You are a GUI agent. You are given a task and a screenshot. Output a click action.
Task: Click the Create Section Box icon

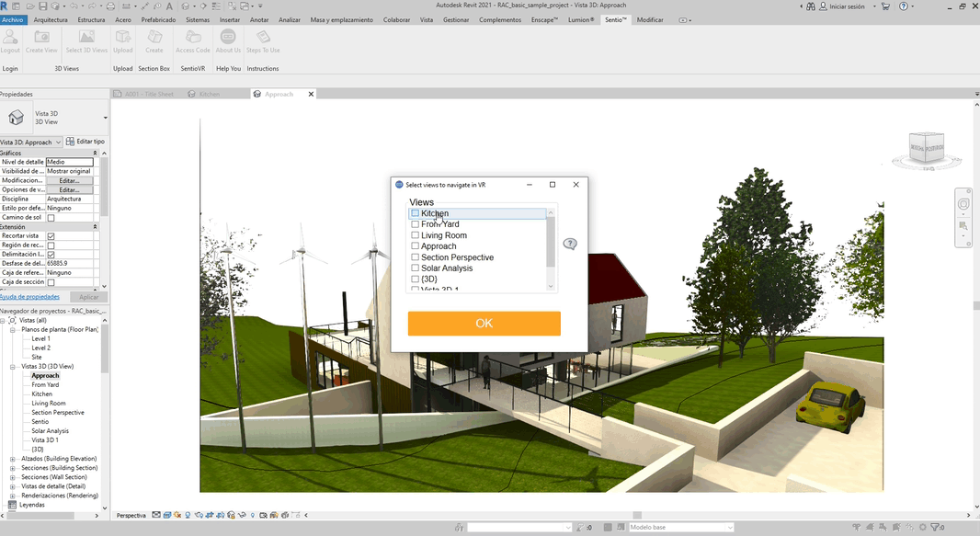pos(154,37)
